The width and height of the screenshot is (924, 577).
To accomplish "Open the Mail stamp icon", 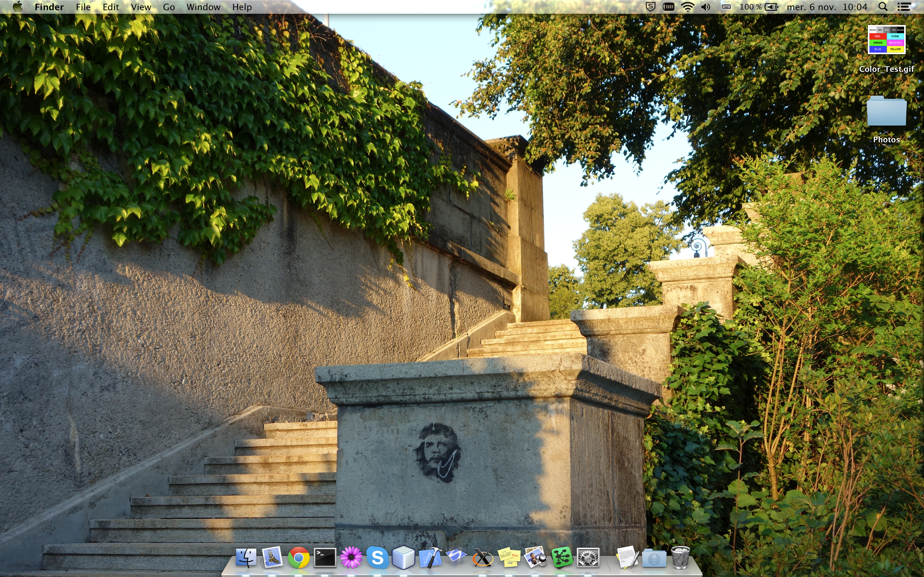I will click(272, 558).
